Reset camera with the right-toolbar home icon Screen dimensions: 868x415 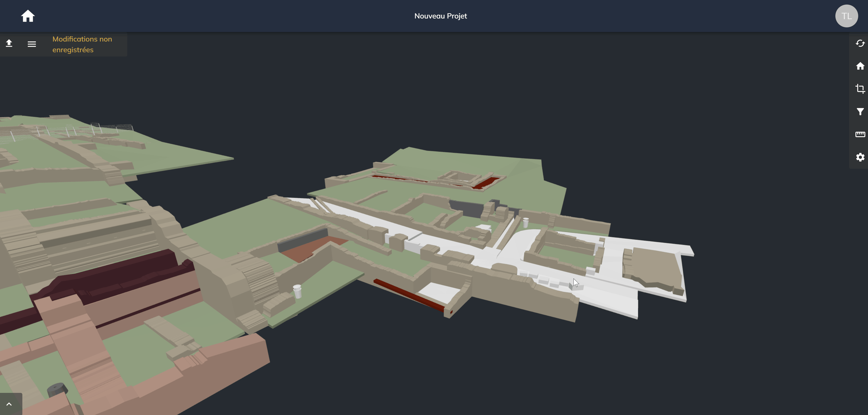[x=860, y=66]
